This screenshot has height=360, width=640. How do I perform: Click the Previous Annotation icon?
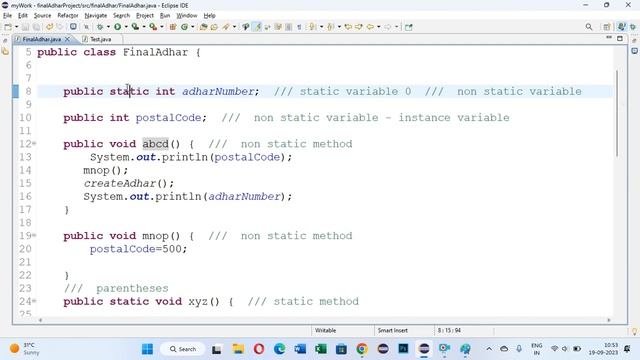331,27
